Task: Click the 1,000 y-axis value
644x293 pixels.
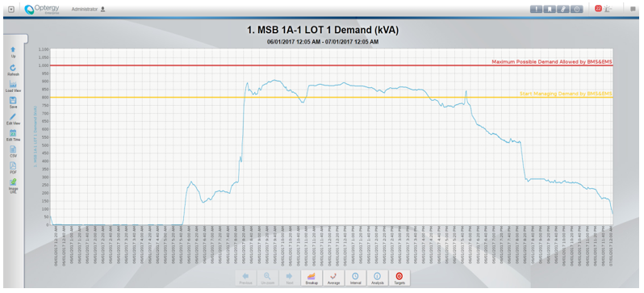Action: point(44,65)
